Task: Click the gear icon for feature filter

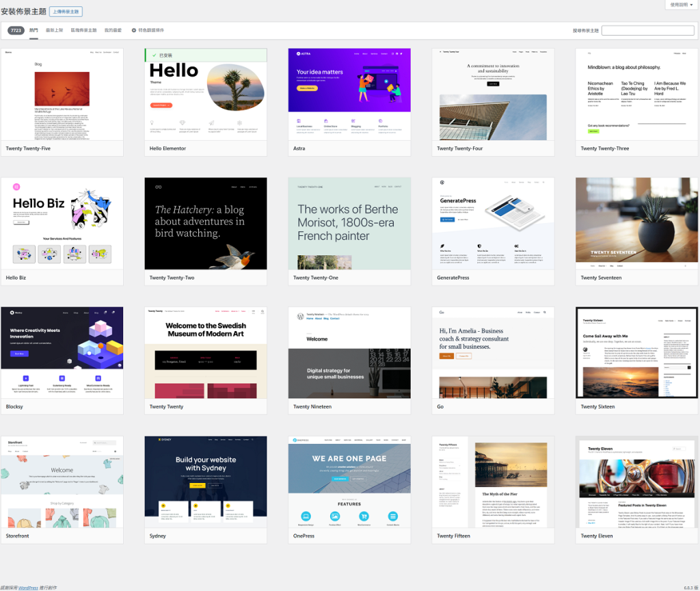Action: tap(134, 31)
